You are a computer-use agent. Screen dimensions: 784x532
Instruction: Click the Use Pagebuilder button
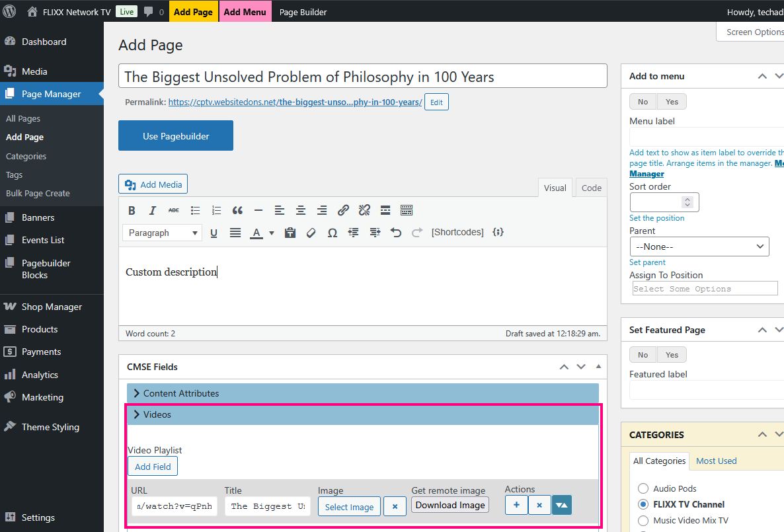tap(176, 136)
